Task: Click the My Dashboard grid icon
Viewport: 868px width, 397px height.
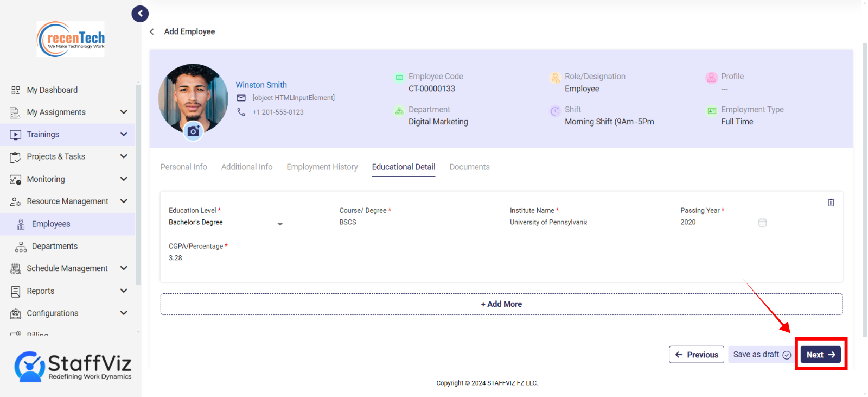Action: coord(16,90)
